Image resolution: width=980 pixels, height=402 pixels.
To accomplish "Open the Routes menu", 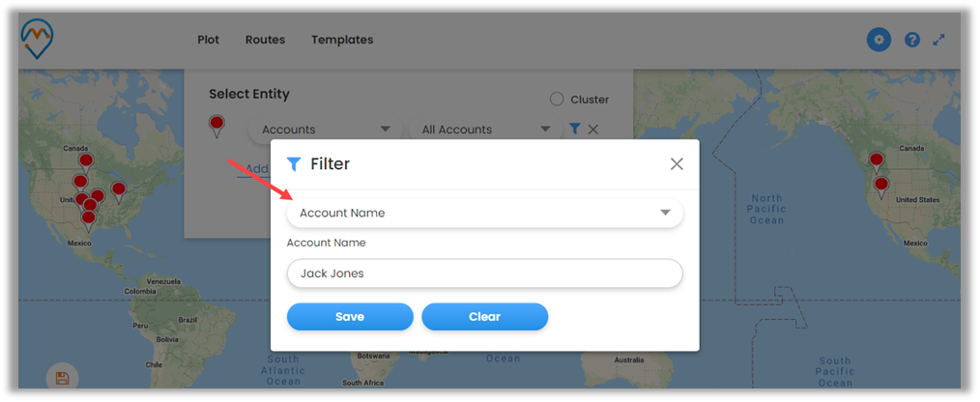I will tap(265, 40).
